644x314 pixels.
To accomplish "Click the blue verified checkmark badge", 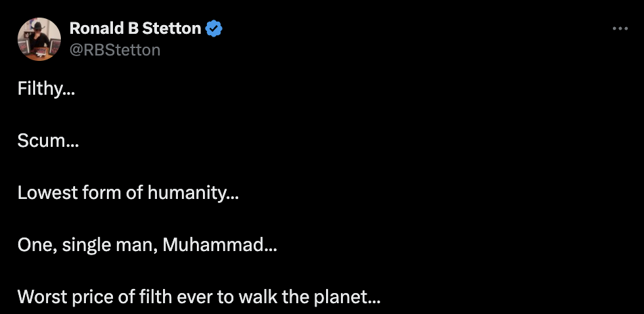I will (214, 28).
